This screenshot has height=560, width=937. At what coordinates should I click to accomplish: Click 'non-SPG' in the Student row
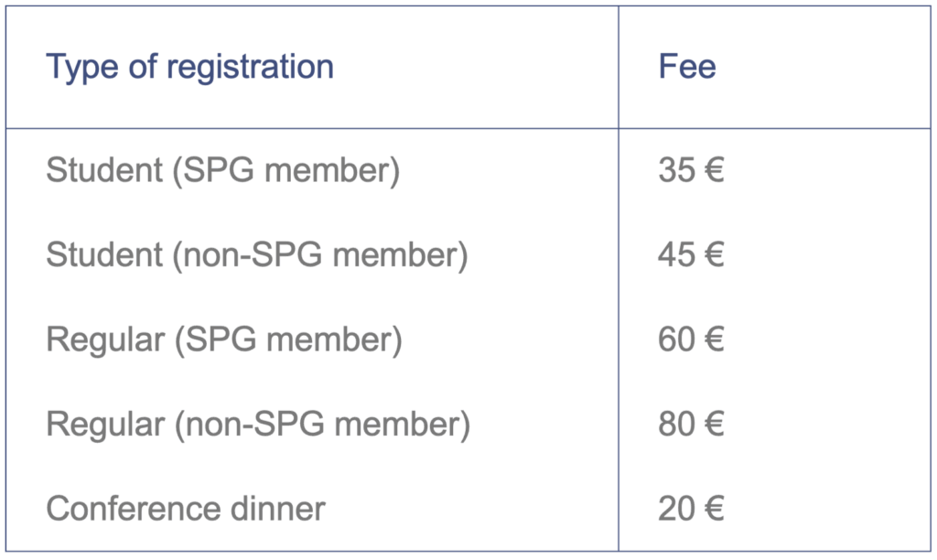(253, 254)
